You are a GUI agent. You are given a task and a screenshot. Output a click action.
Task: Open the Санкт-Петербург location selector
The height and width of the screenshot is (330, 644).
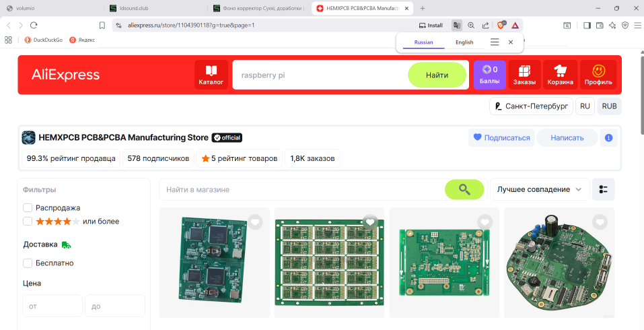[x=531, y=106]
